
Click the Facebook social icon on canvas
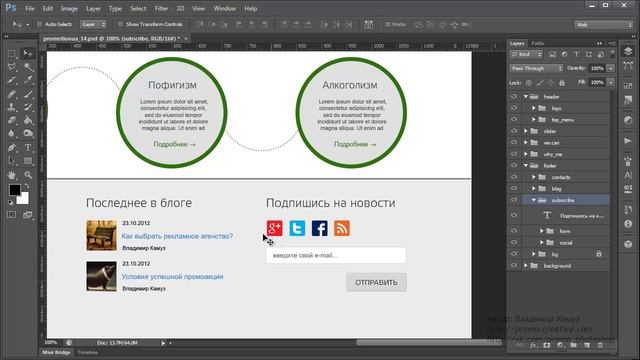point(320,228)
